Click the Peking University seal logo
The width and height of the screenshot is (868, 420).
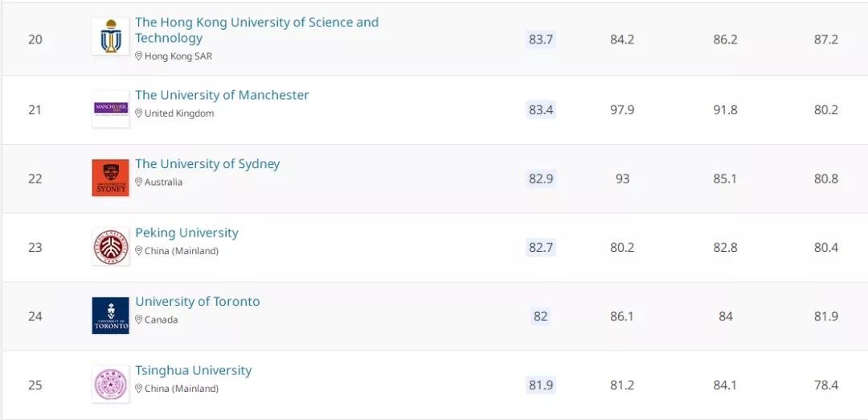(x=110, y=247)
